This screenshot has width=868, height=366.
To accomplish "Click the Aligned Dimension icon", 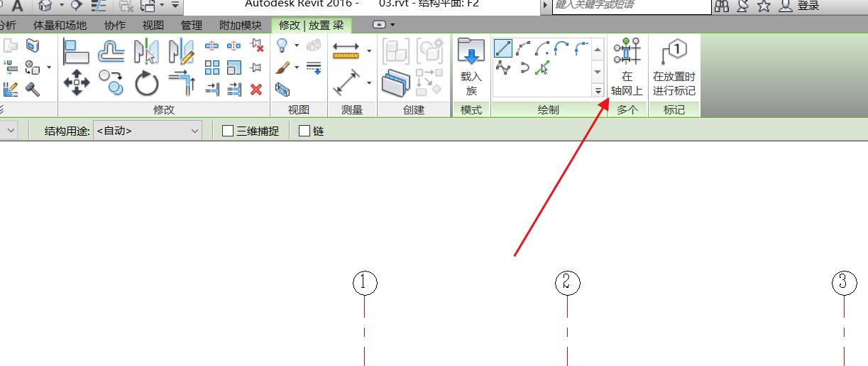I will [346, 83].
